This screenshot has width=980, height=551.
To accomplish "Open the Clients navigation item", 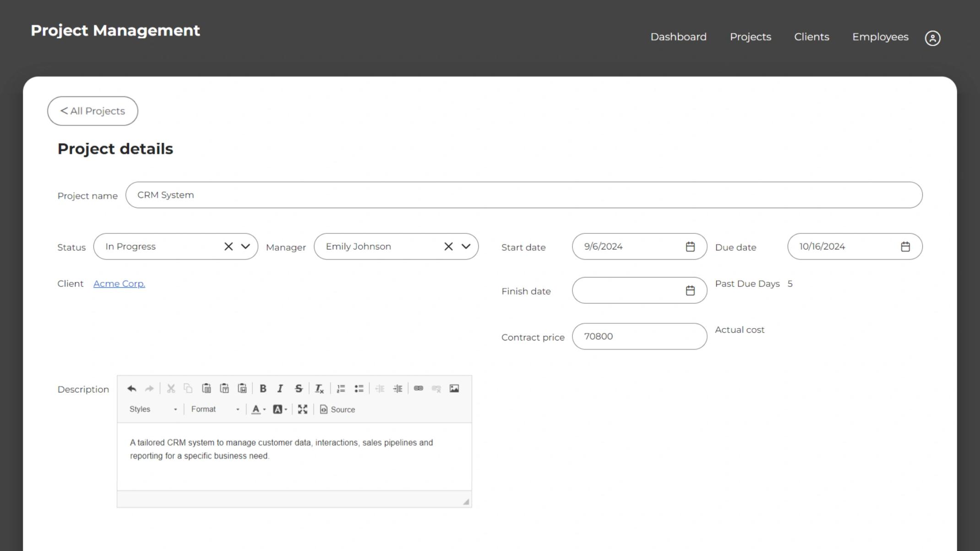I will [811, 37].
